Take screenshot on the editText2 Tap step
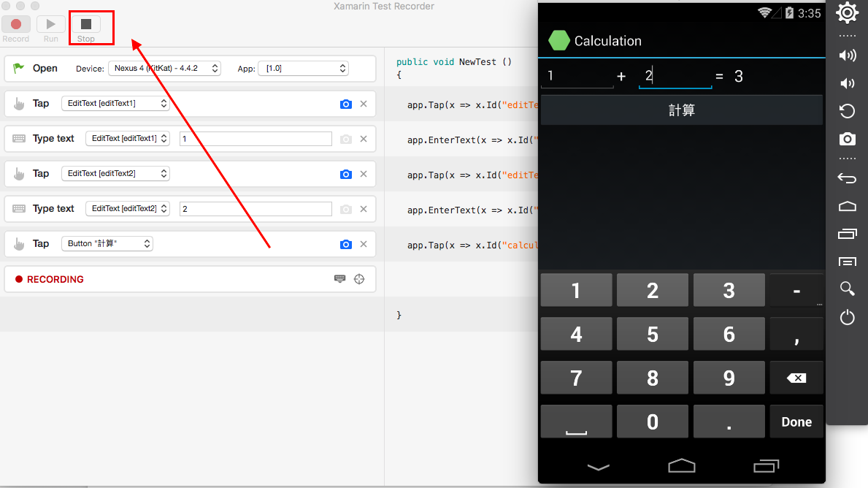 (346, 174)
